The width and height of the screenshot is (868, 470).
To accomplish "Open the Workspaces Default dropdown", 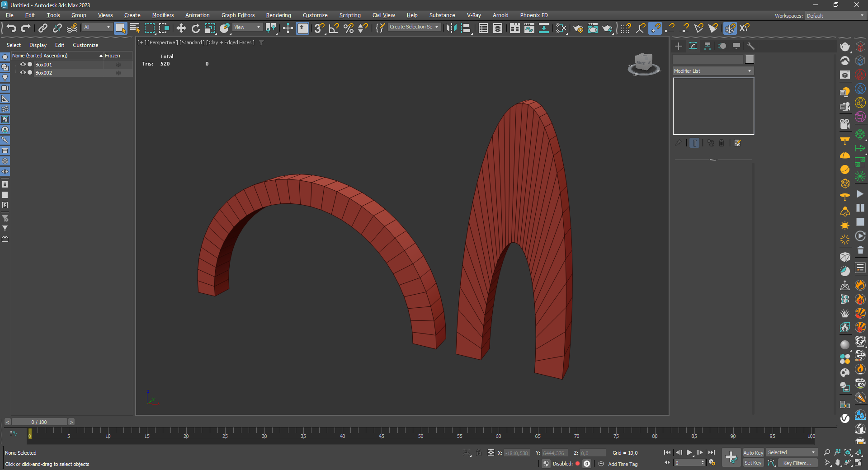I will tap(835, 16).
